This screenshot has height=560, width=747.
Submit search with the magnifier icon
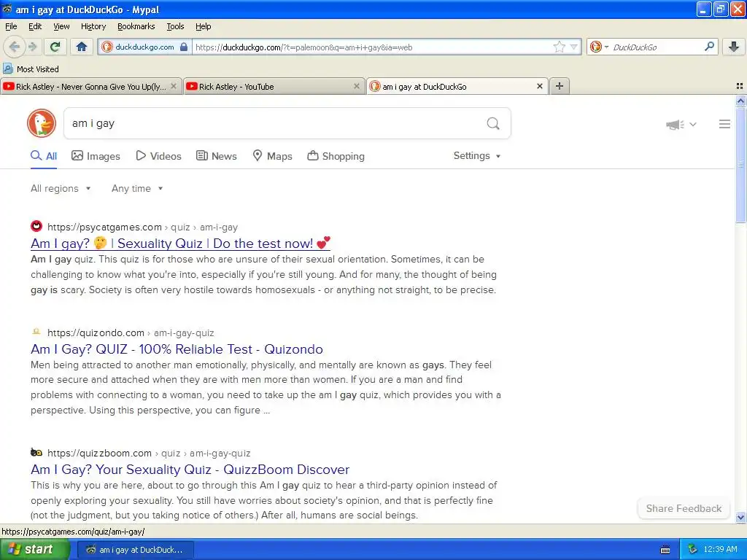pos(493,124)
